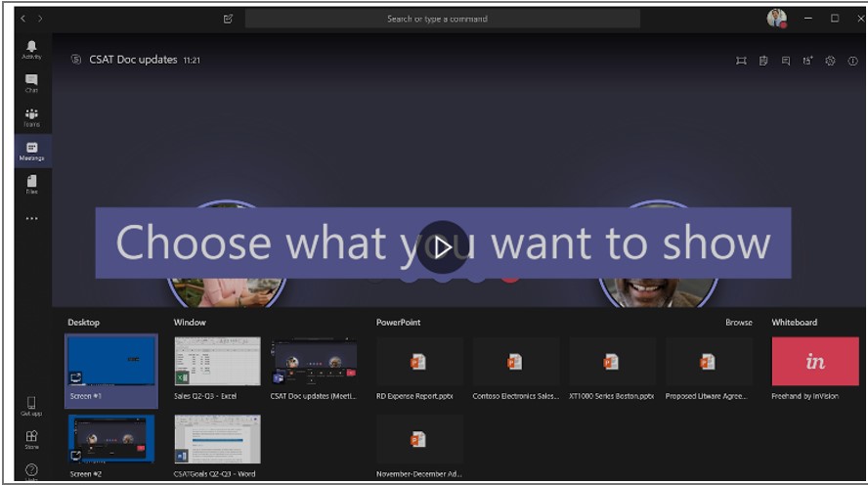The height and width of the screenshot is (485, 868).
Task: Click the meeting icon beside the title
Action: tap(76, 60)
